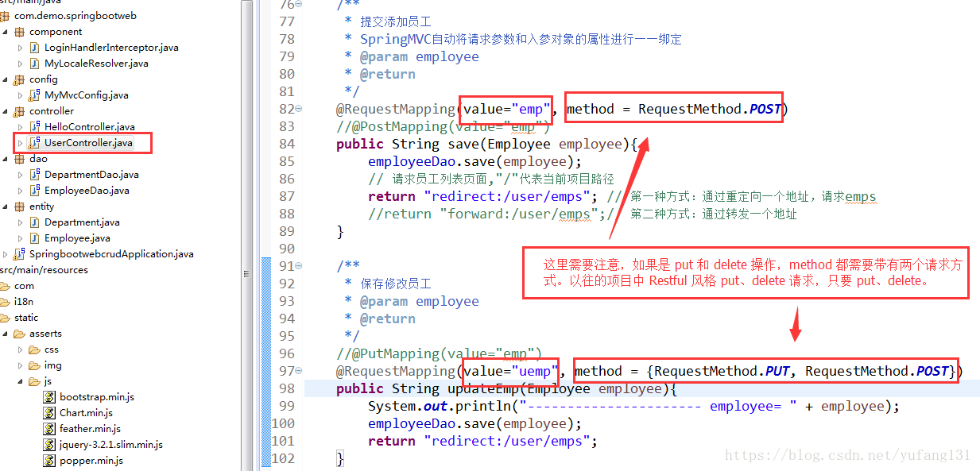Click the Chart.min.js script file icon

(50, 413)
